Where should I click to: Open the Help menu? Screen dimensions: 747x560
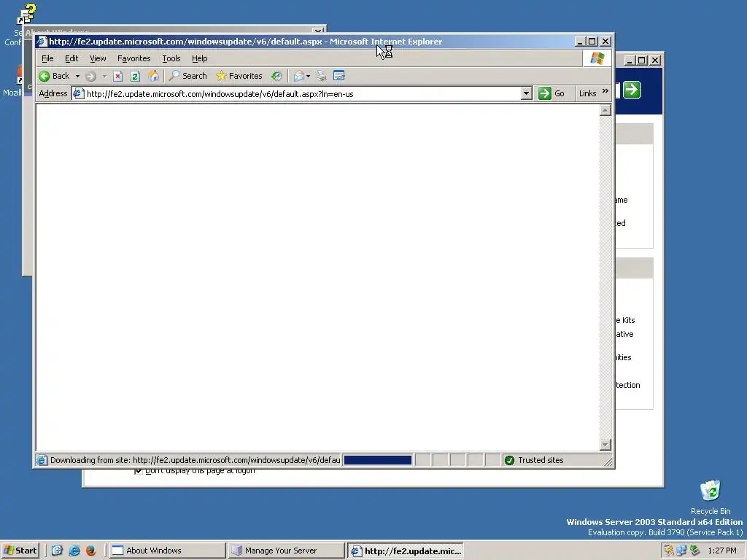[200, 58]
